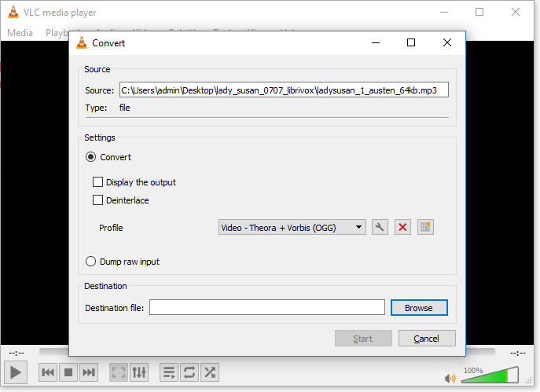Click the Destination file text field

point(267,307)
